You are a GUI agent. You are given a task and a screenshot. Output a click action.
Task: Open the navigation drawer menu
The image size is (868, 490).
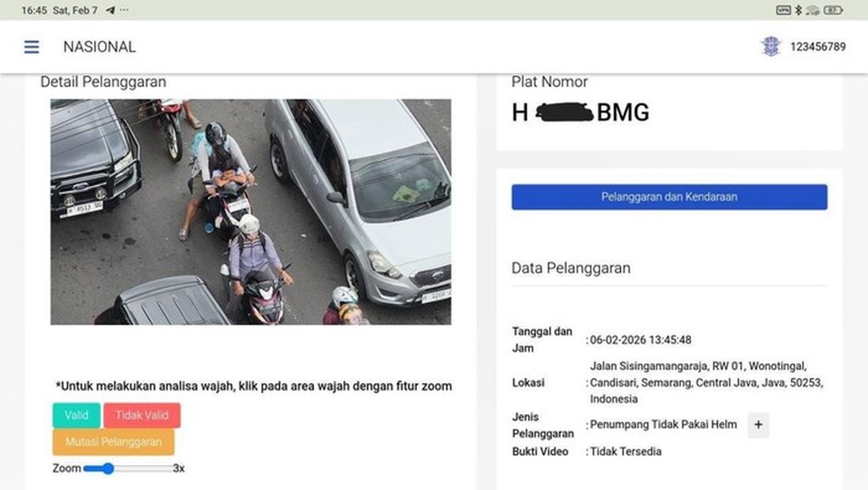pos(31,47)
